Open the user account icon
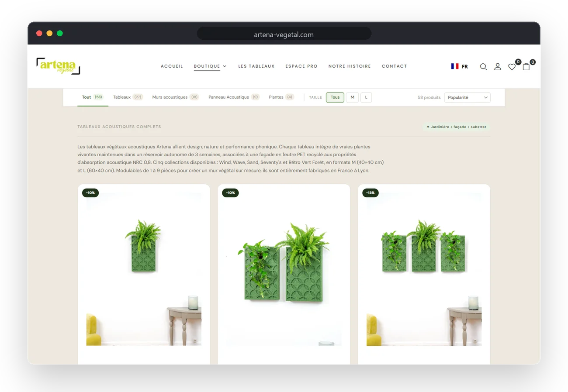Viewport: 568px width, 392px height. click(498, 67)
